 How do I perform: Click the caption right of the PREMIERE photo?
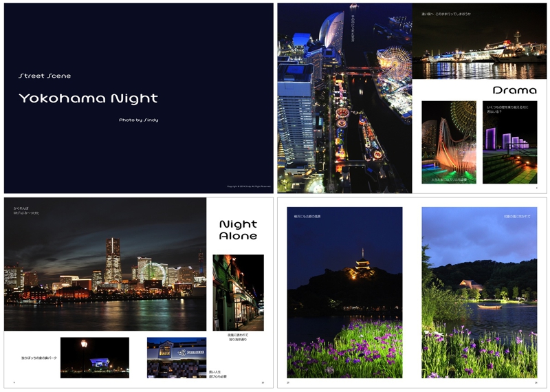[218, 374]
